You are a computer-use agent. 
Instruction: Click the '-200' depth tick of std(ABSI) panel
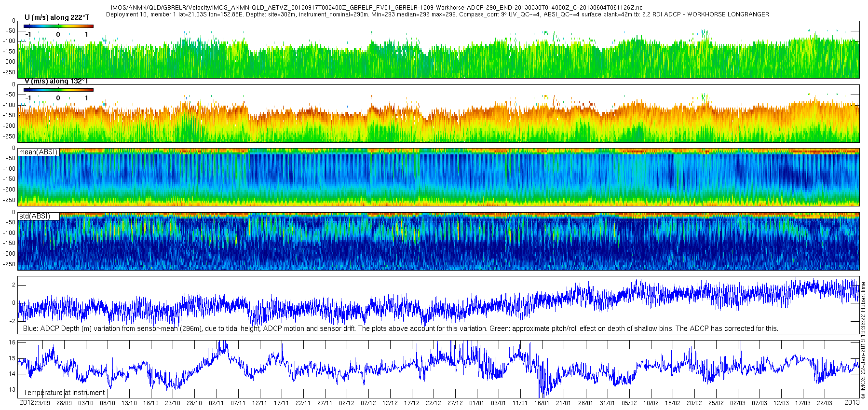[10, 254]
